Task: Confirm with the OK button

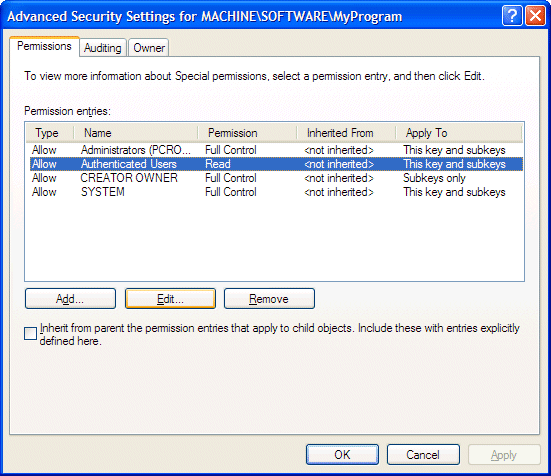Action: click(342, 455)
